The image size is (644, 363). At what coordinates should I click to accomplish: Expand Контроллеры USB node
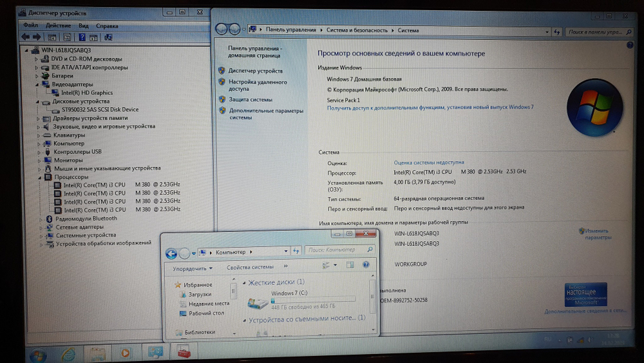[x=39, y=152]
